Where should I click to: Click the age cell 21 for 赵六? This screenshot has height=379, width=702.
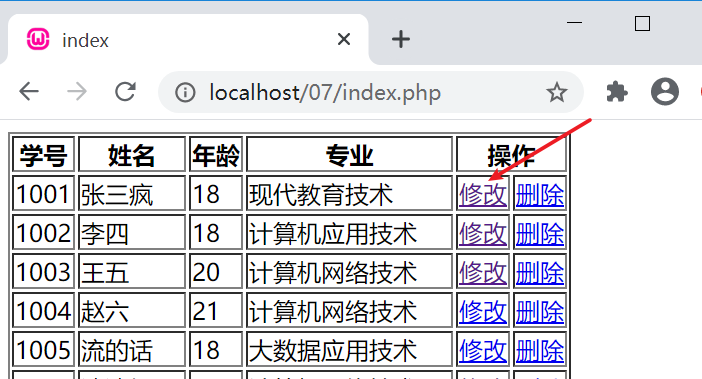tap(216, 311)
